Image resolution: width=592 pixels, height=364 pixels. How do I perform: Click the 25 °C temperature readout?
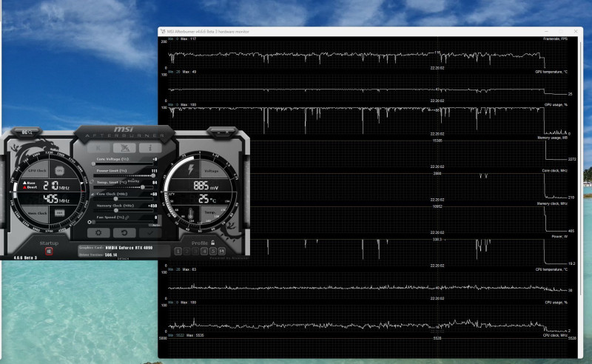pyautogui.click(x=207, y=198)
